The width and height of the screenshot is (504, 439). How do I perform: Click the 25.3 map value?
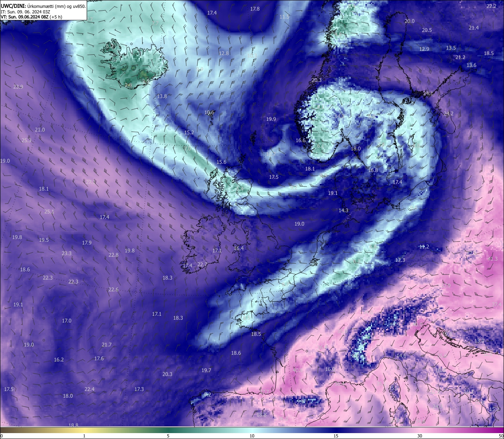click(26, 140)
